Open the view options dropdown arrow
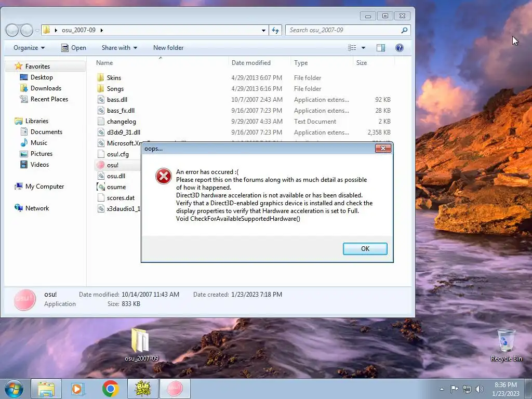The image size is (532, 399). (363, 48)
